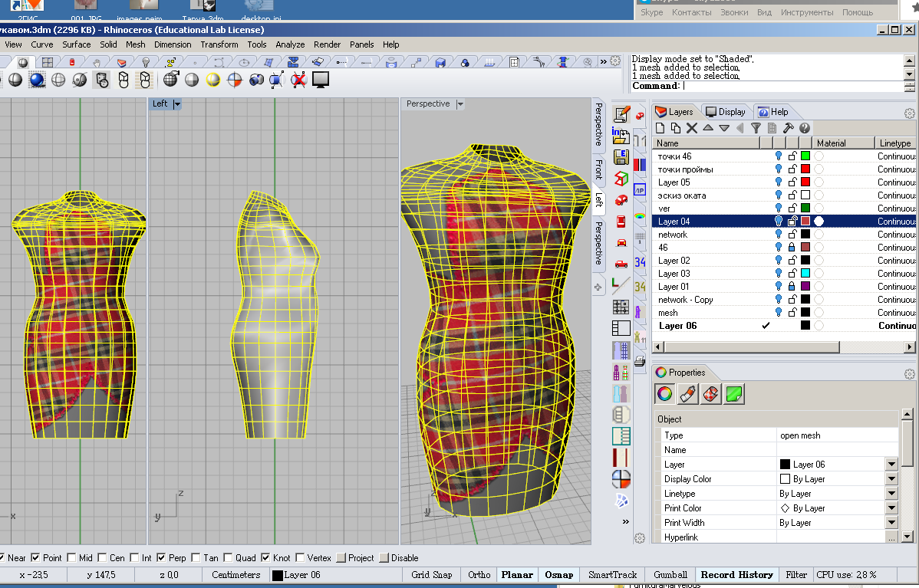Open the layer tools hammer icon

[788, 128]
